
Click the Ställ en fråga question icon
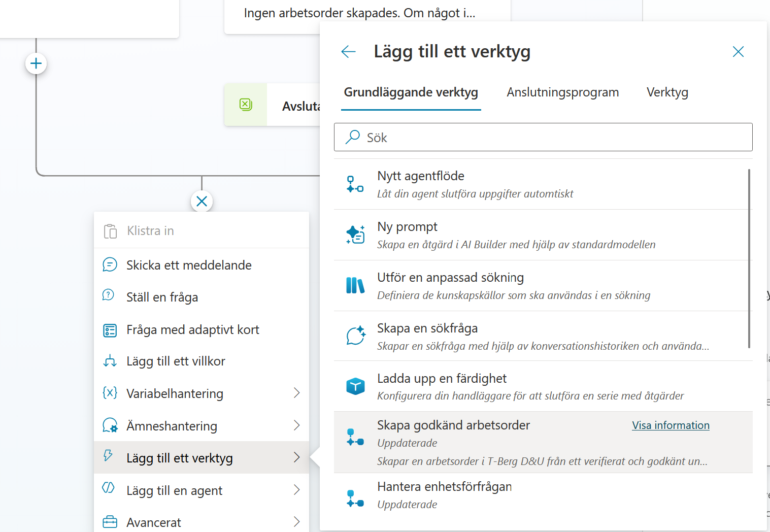point(108,295)
